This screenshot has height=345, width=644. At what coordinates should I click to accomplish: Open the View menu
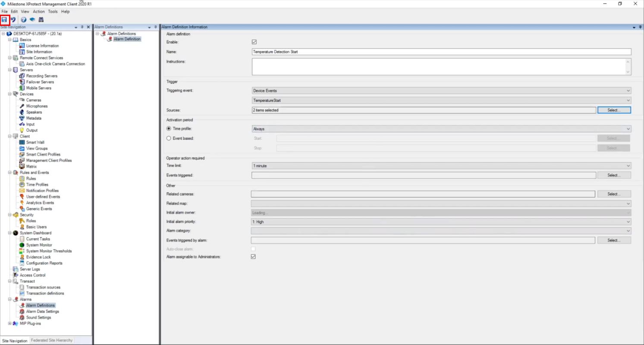coord(25,12)
